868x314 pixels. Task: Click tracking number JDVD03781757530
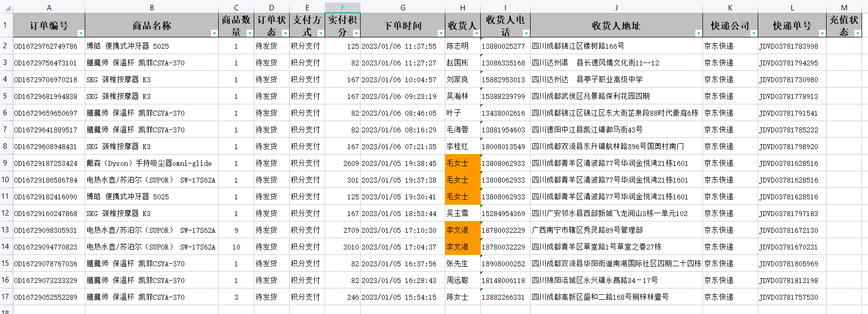click(x=789, y=297)
